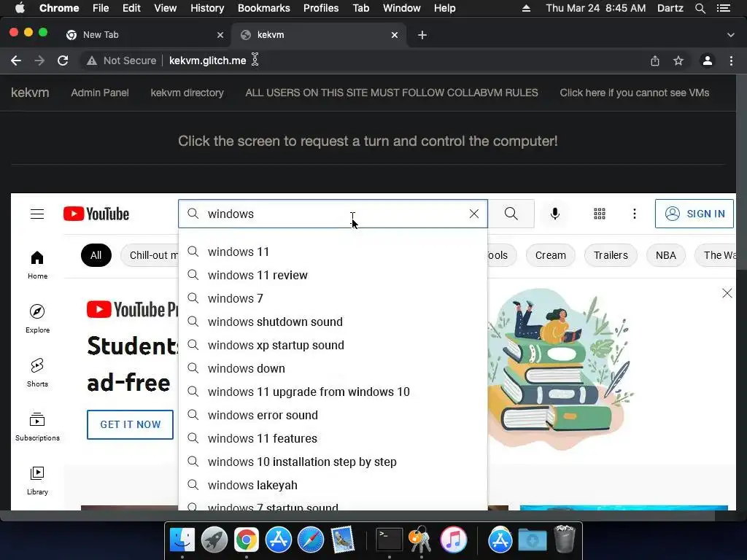Switch to the New Tab tab
This screenshot has width=747, height=560.
point(145,35)
